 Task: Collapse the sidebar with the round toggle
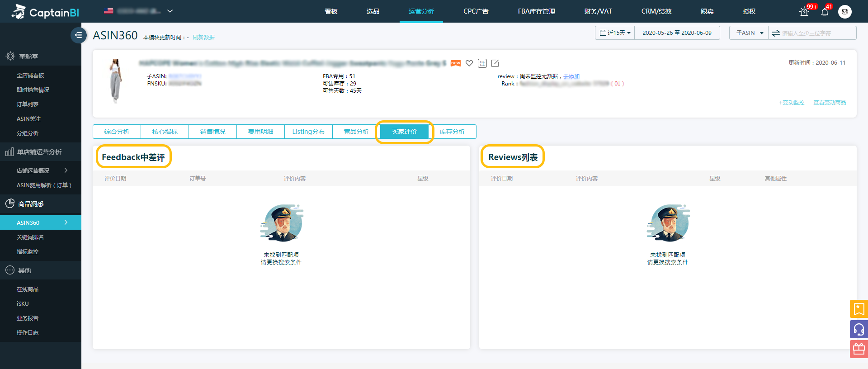(x=79, y=35)
